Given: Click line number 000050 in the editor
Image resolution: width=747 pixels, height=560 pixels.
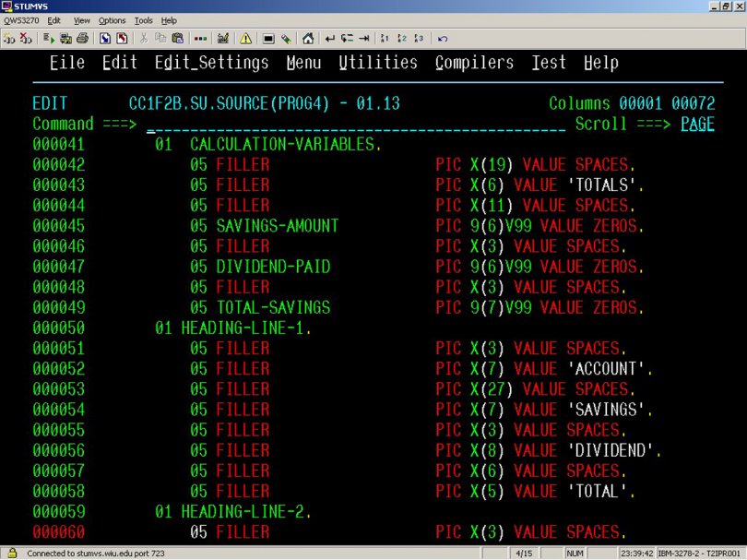Looking at the screenshot, I should tap(58, 328).
